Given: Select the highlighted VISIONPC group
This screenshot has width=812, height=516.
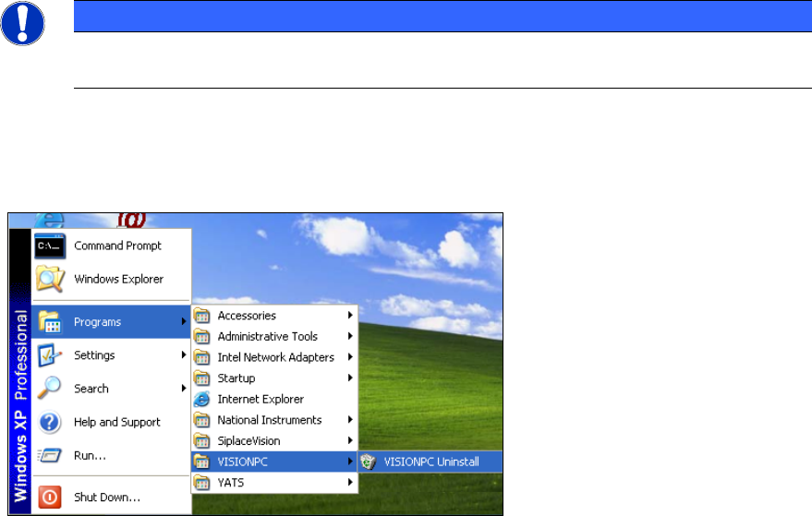Looking at the screenshot, I should [274, 462].
